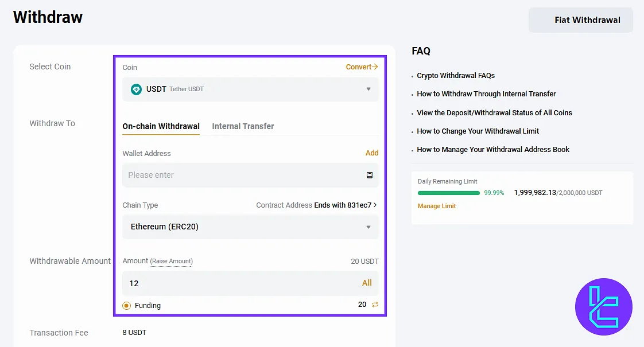The width and height of the screenshot is (644, 347).
Task: Open How to Change Your Withdrawal Limit
Action: point(478,131)
